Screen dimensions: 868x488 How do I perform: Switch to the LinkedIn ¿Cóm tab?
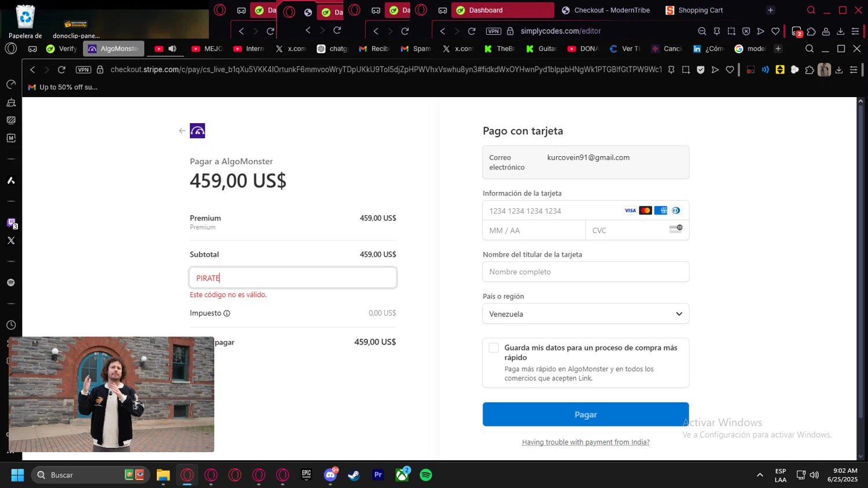[709, 49]
